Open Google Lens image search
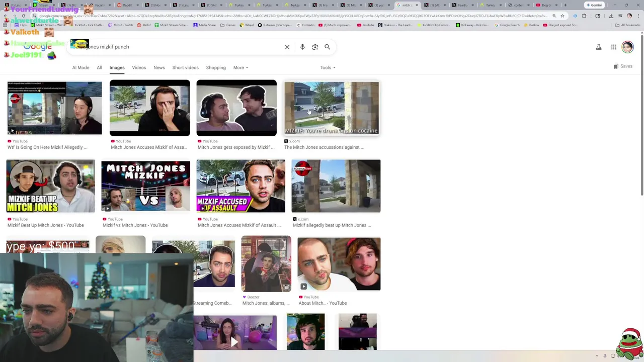 pos(315,47)
